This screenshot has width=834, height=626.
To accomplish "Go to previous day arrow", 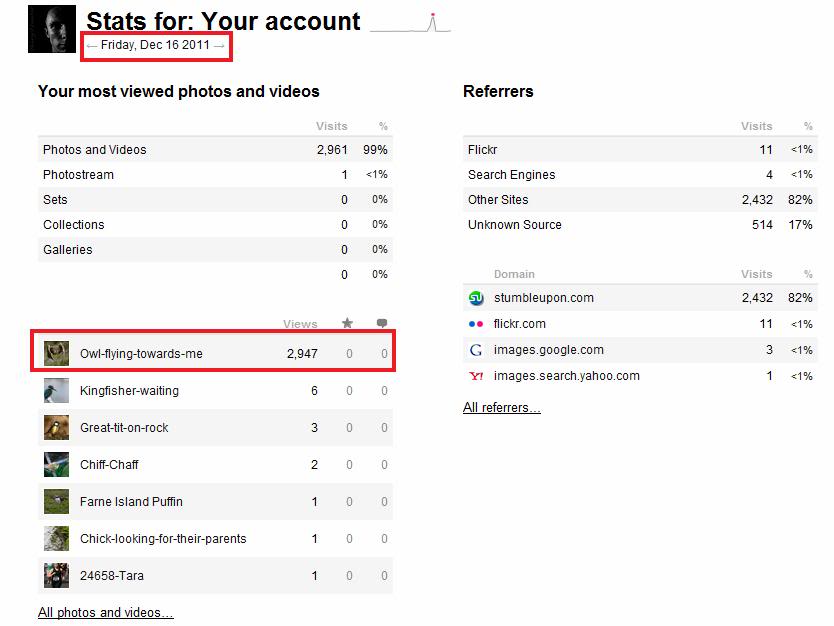I will point(91,45).
